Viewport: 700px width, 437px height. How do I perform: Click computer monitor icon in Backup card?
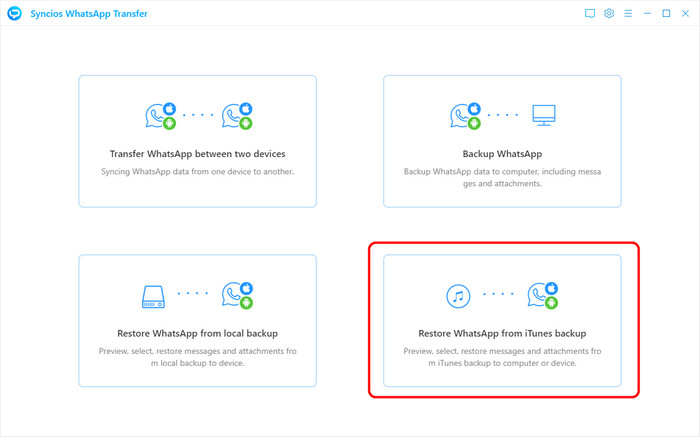click(544, 115)
